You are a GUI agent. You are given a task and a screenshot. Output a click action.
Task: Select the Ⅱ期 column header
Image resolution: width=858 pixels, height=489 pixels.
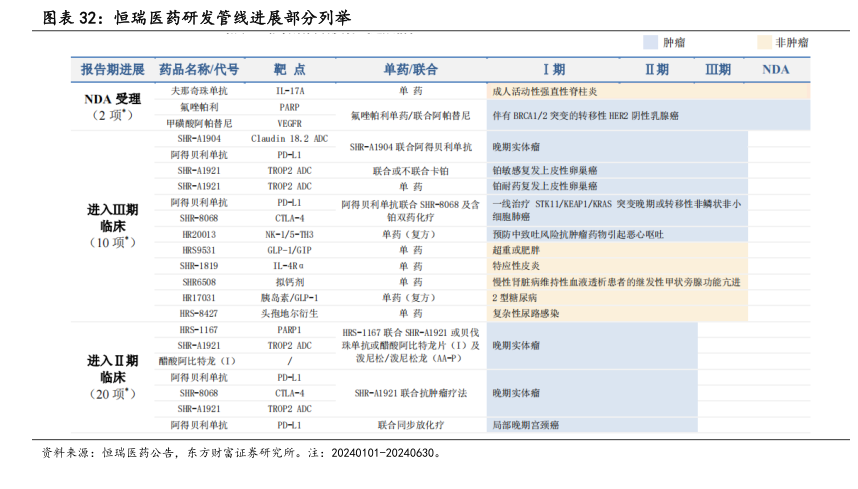pyautogui.click(x=657, y=69)
